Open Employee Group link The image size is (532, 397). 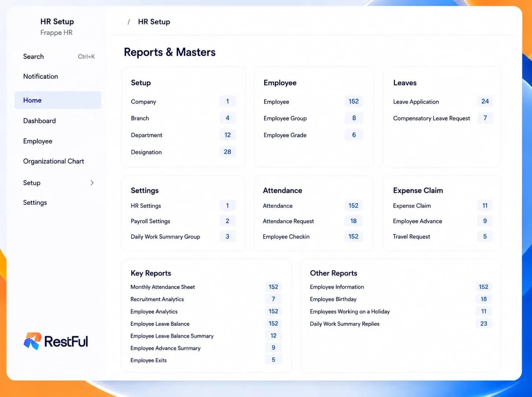click(x=285, y=118)
